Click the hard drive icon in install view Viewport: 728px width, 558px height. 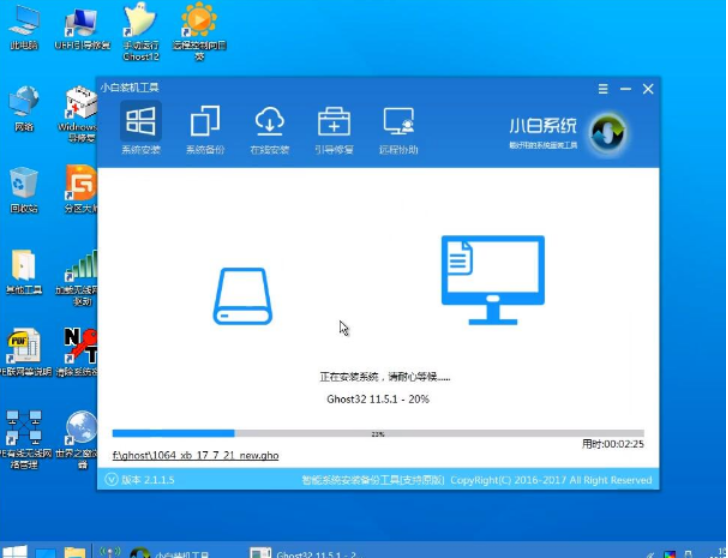tap(242, 296)
